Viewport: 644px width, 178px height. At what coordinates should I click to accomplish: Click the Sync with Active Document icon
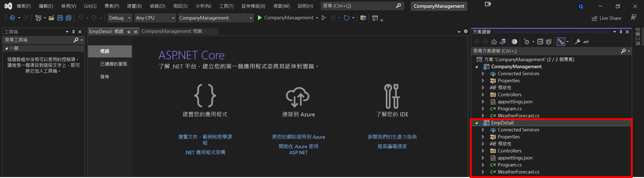click(549, 41)
